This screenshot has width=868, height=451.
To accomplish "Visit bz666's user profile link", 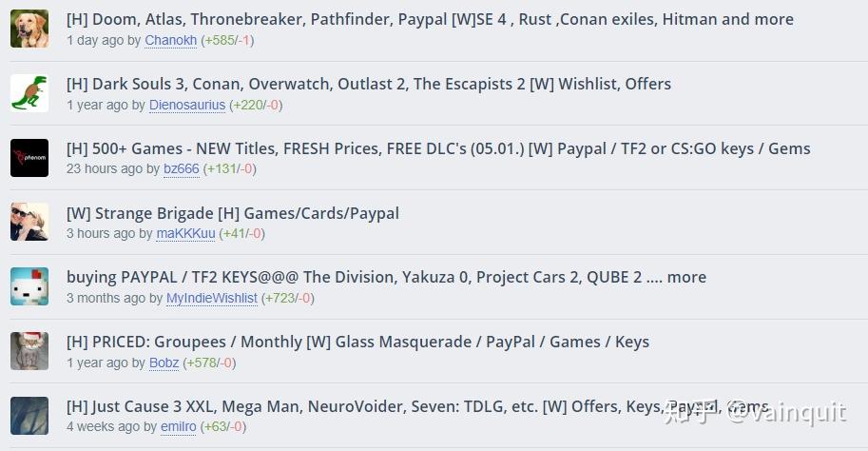I will (181, 169).
